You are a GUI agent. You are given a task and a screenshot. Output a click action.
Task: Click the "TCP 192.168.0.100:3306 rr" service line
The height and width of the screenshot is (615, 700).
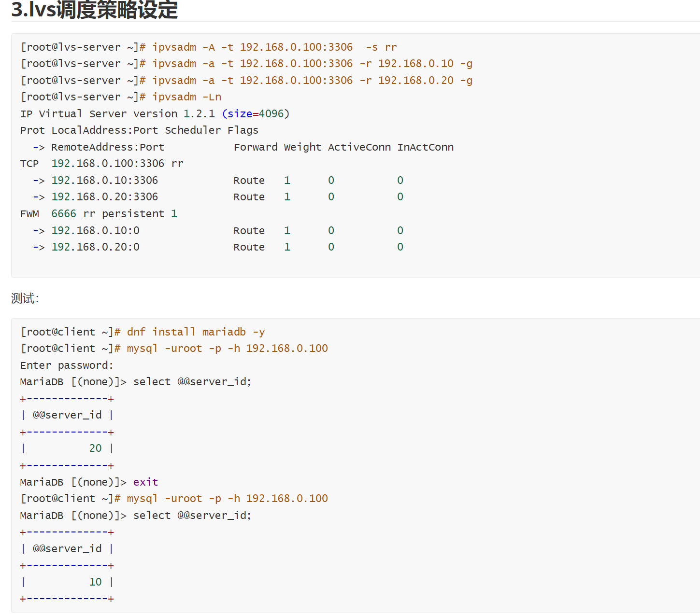pyautogui.click(x=102, y=164)
